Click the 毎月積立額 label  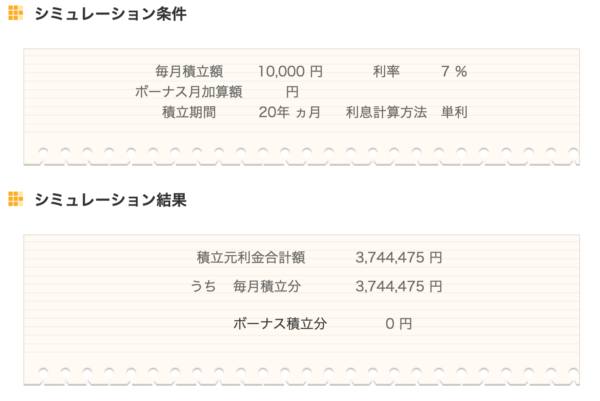[189, 72]
